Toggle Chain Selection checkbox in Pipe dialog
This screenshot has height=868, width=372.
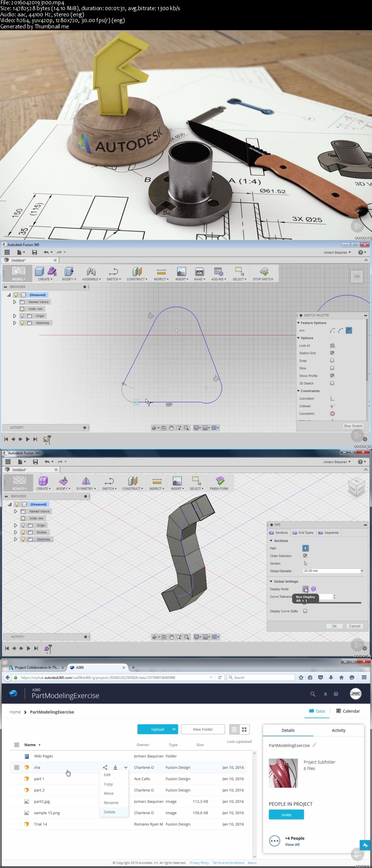pos(305,556)
